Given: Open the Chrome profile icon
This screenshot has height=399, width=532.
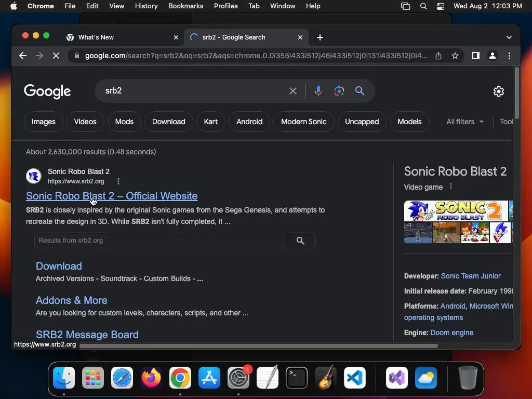Looking at the screenshot, I should [x=493, y=56].
